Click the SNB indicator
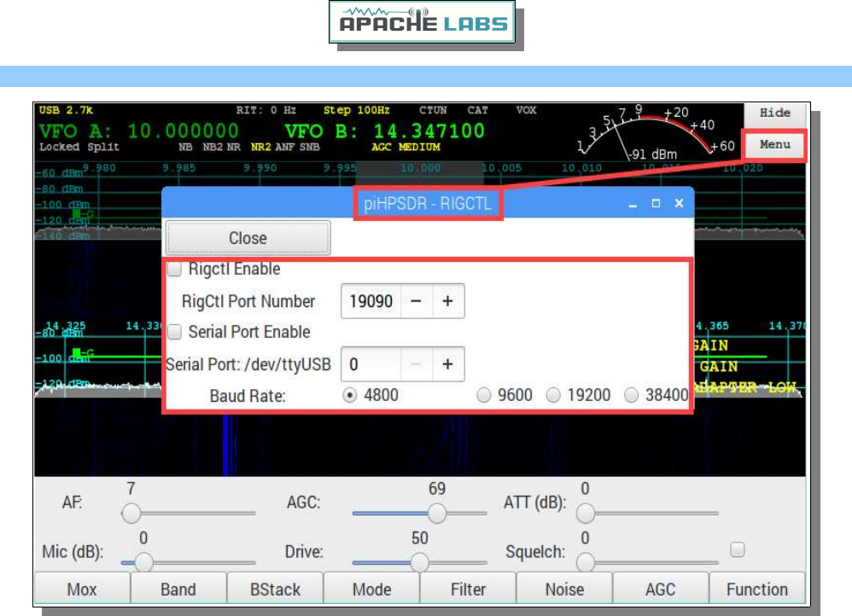 tap(309, 148)
